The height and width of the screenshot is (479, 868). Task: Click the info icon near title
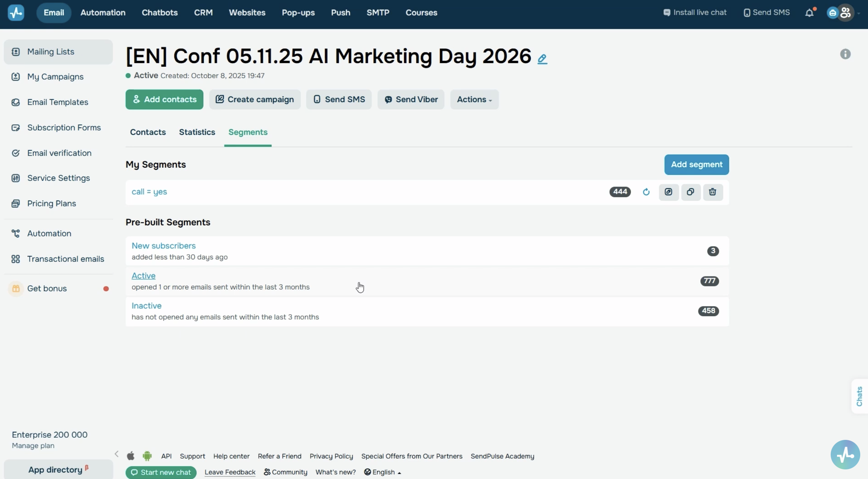(845, 54)
